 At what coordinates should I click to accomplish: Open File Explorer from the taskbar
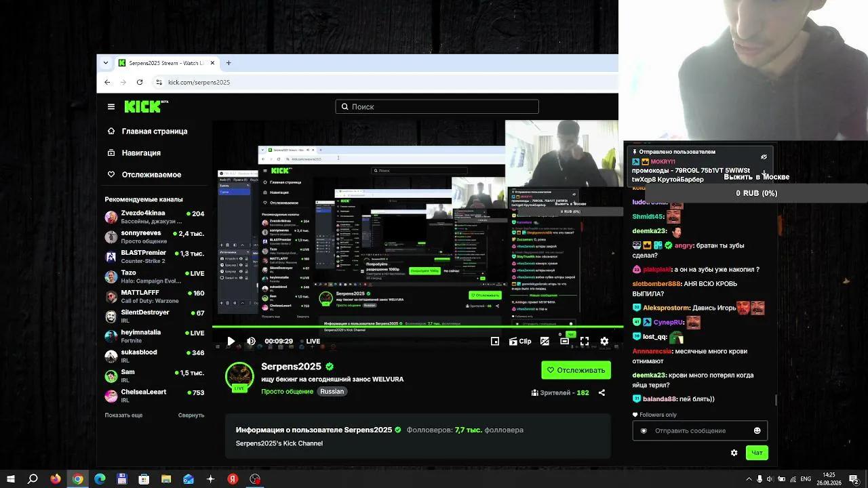(x=166, y=479)
